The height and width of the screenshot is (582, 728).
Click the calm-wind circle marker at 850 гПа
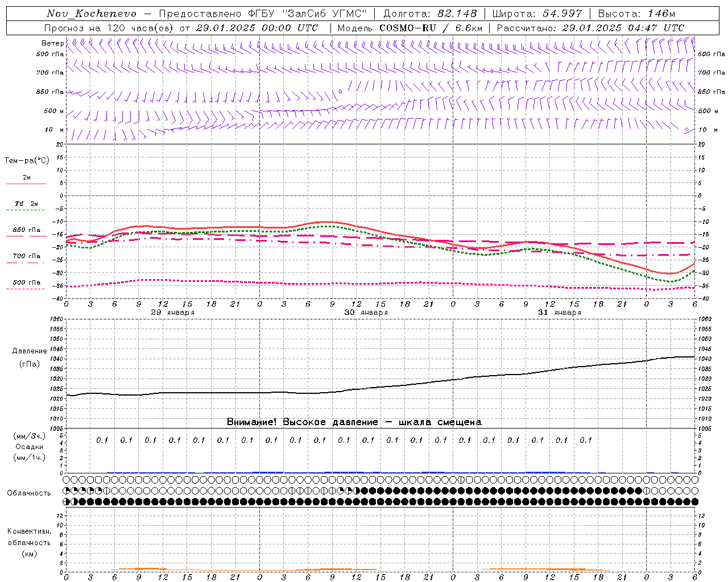[340, 91]
